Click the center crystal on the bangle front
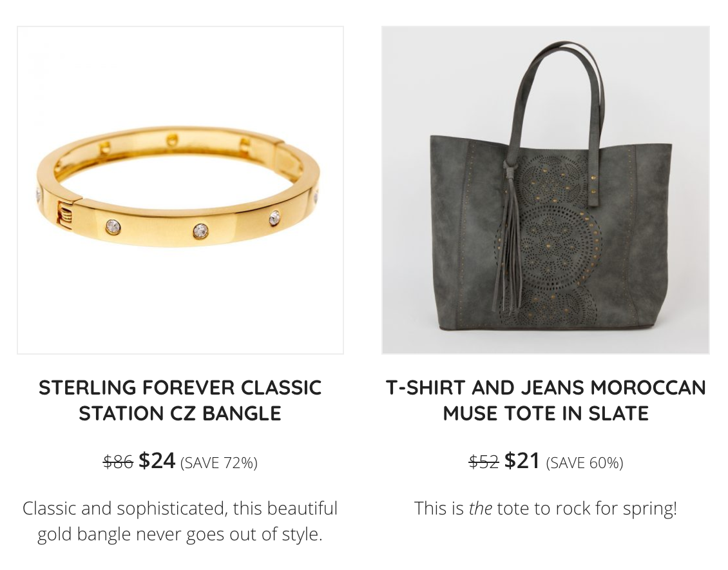This screenshot has width=728, height=570. [x=200, y=230]
